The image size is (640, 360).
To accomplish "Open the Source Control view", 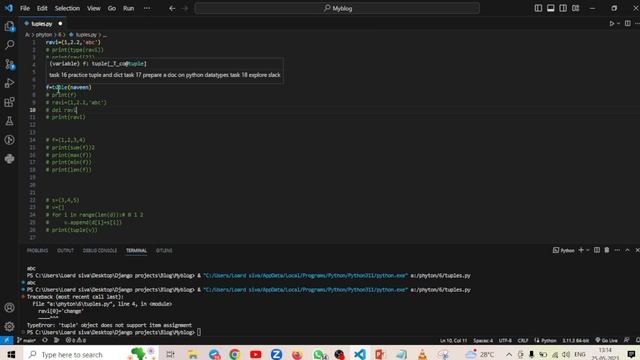I will pos(9,64).
